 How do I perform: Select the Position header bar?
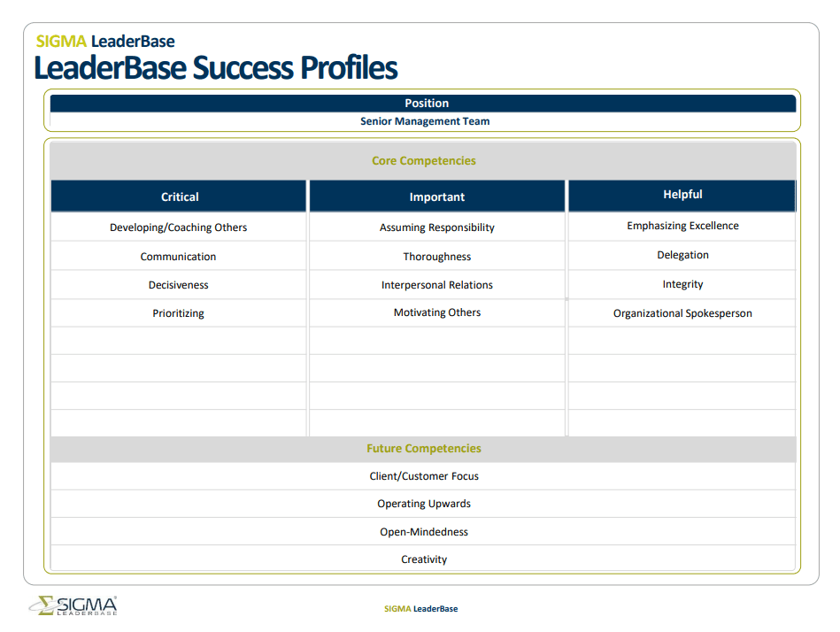[x=423, y=104]
